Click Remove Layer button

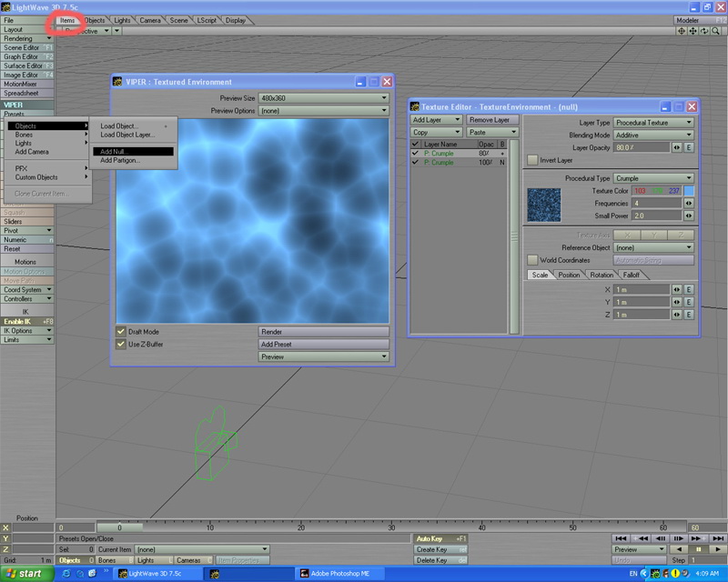click(492, 120)
